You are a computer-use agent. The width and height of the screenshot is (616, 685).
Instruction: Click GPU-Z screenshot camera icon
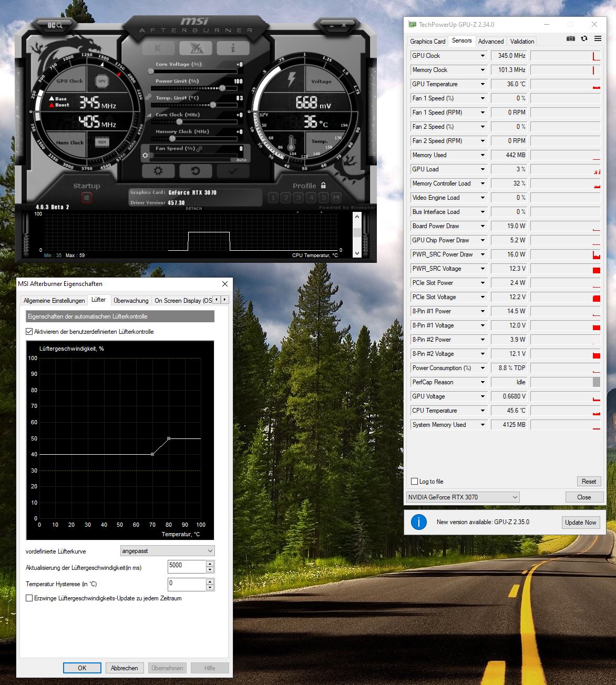571,38
